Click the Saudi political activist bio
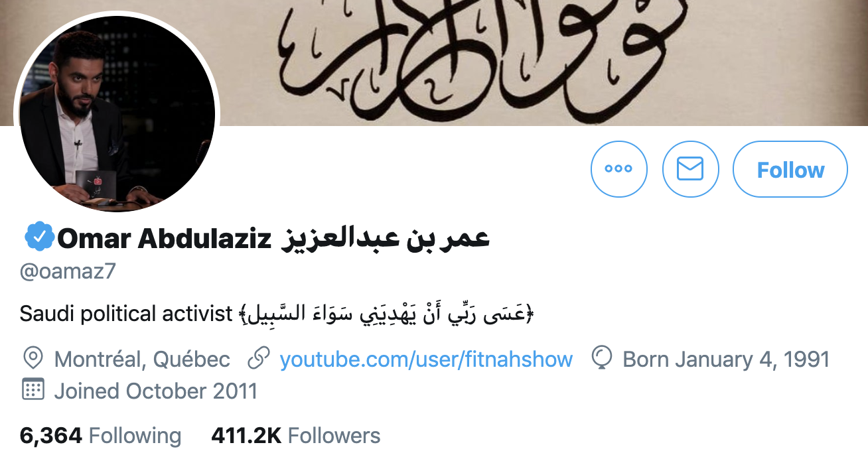The width and height of the screenshot is (868, 459). tap(126, 314)
